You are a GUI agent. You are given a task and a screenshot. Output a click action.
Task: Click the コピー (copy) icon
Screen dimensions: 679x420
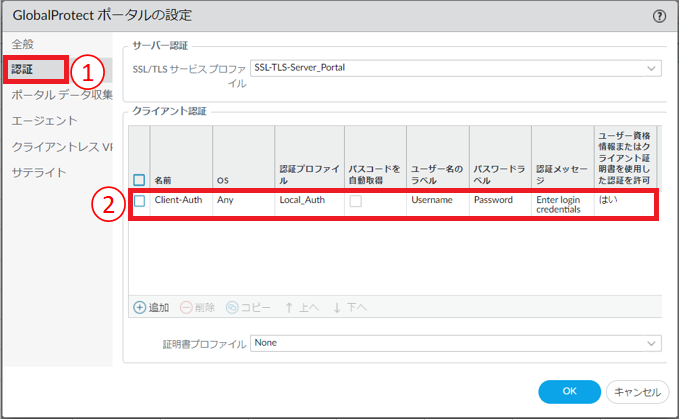[x=232, y=307]
